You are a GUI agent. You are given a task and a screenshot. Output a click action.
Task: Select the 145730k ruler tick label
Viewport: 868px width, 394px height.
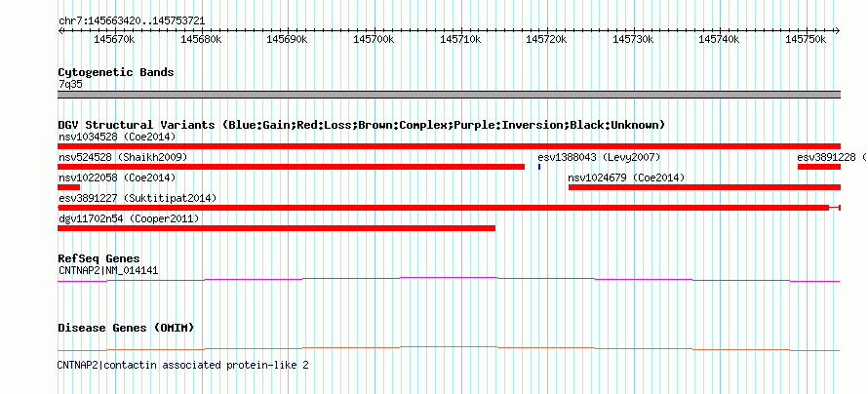633,39
